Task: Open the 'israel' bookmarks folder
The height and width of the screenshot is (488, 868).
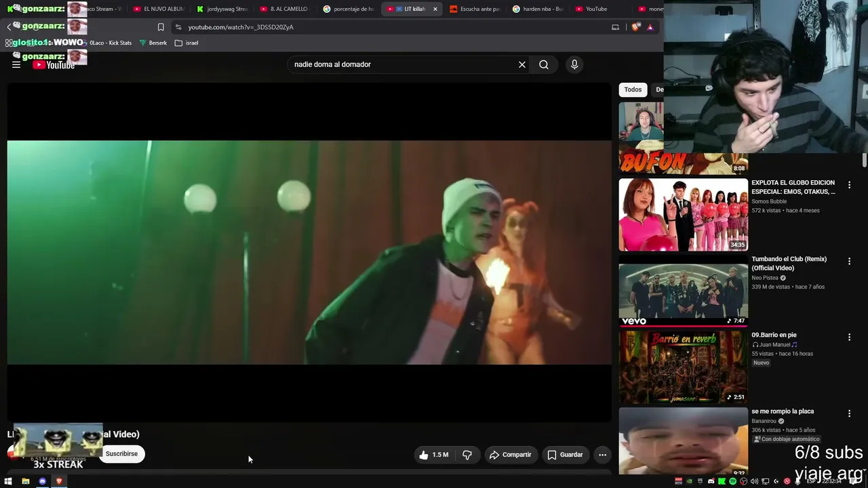Action: pyautogui.click(x=186, y=43)
